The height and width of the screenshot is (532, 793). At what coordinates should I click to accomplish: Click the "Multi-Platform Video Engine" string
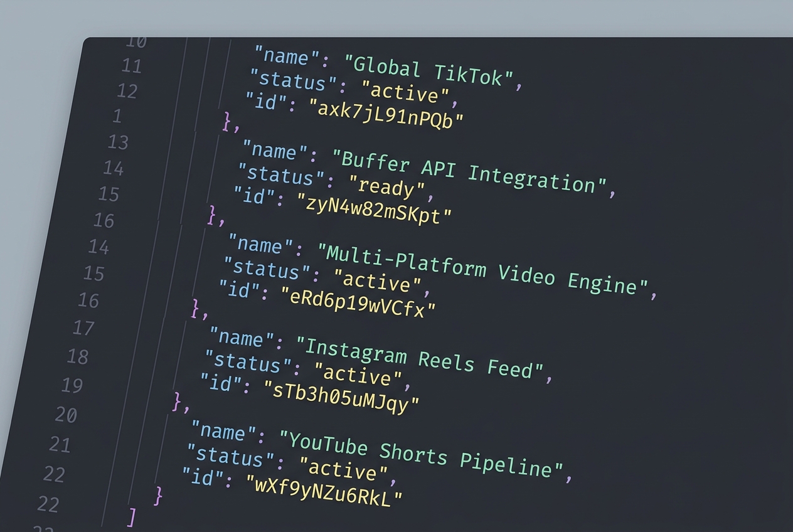(483, 268)
